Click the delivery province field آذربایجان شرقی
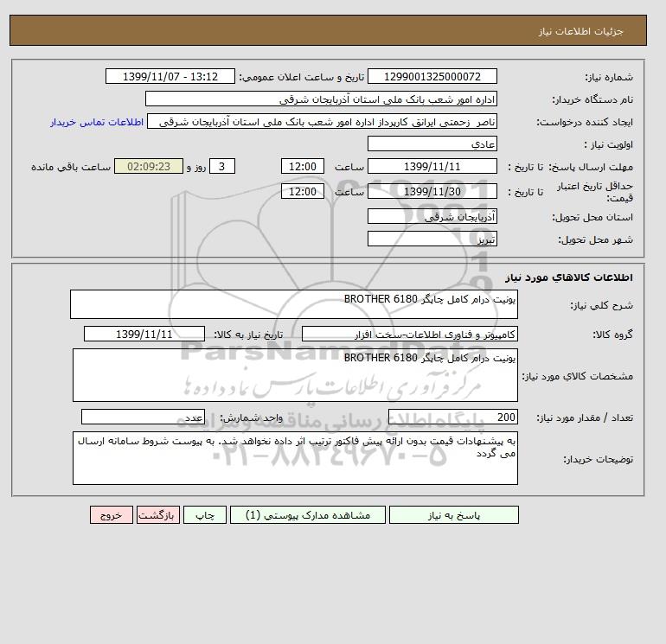Viewport: 666px width, 644px height. (x=432, y=216)
